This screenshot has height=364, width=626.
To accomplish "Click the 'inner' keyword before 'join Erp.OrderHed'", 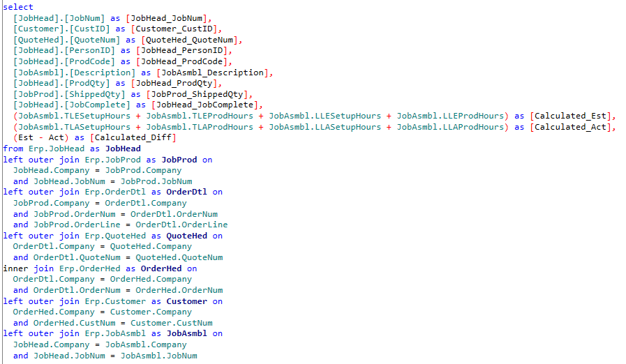I will tap(15, 268).
